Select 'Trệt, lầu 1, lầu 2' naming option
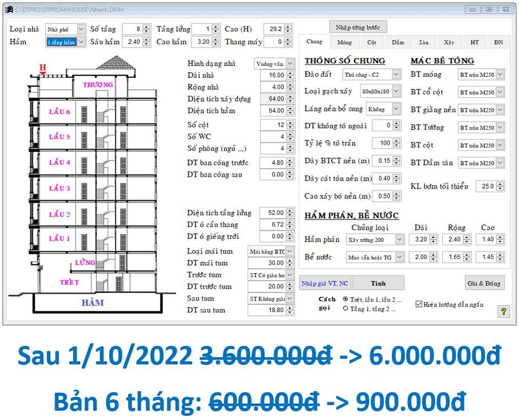This screenshot has width=519, height=420. 346,299
